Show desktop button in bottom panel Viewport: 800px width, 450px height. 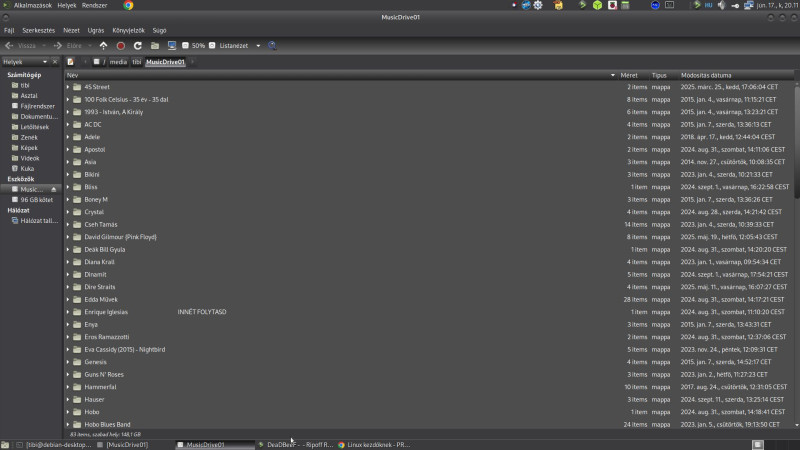coord(5,445)
